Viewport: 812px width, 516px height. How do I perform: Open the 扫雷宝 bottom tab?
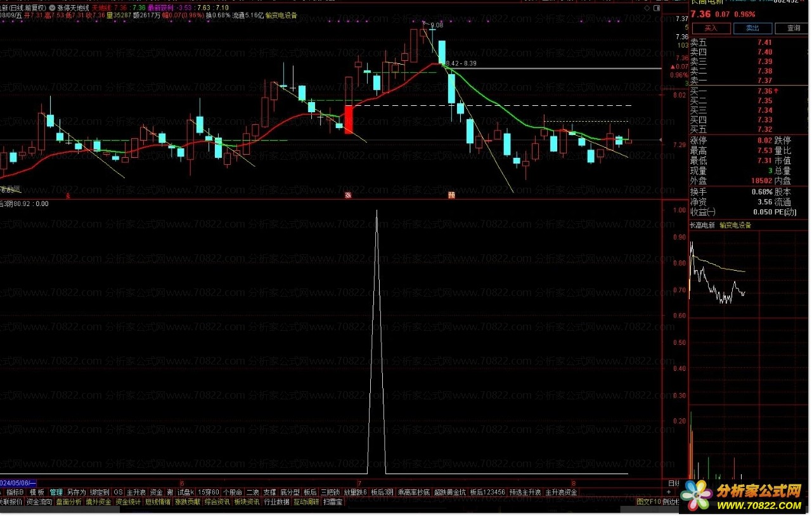coord(333,501)
